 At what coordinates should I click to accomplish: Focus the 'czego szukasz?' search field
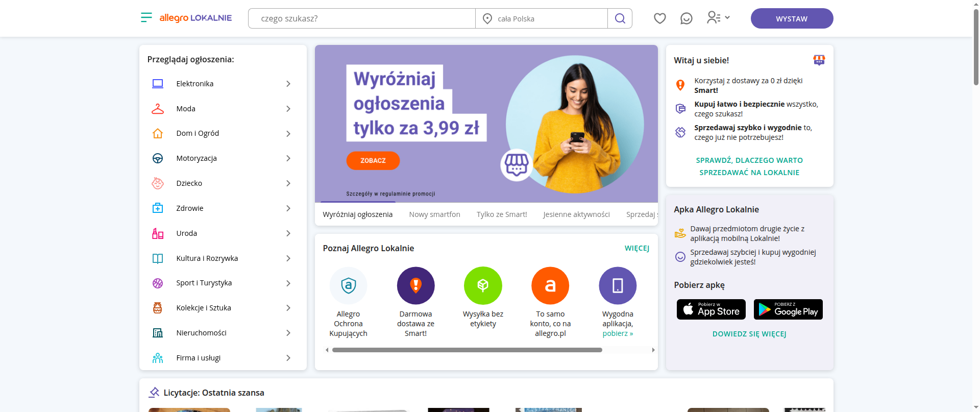(x=362, y=18)
